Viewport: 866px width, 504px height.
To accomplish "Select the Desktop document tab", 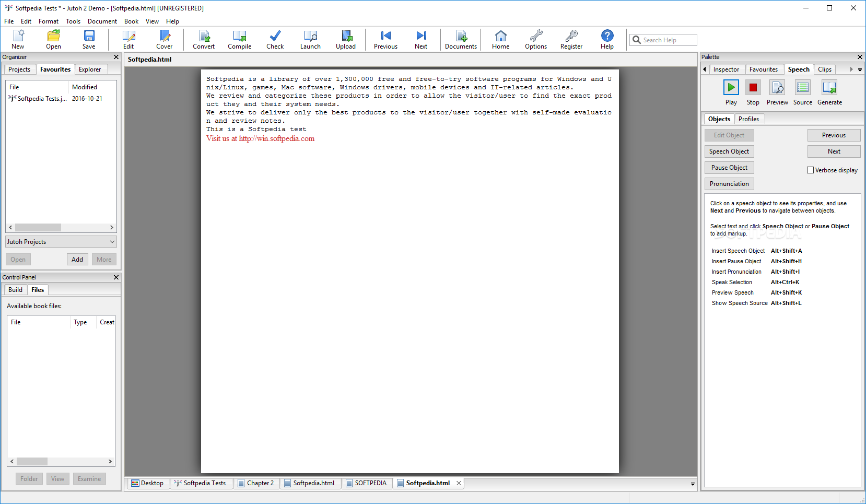I will [x=147, y=483].
